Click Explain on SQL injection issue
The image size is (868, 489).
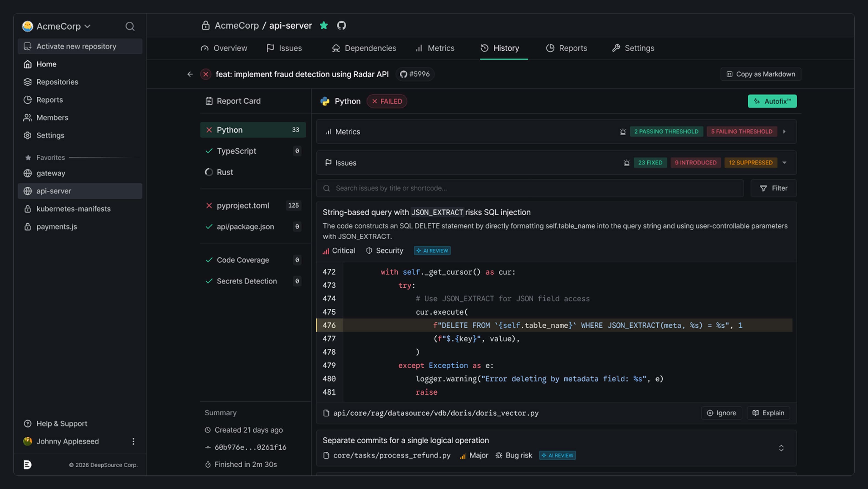[768, 413]
